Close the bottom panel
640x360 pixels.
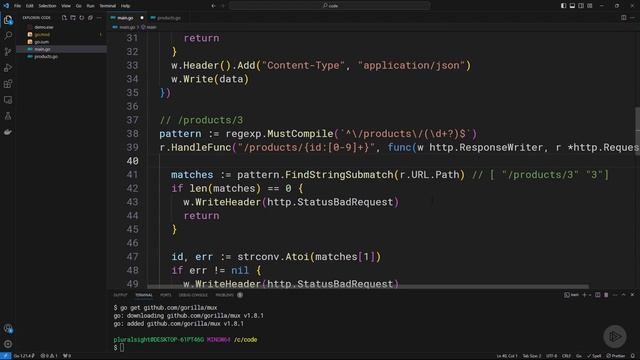tap(633, 295)
